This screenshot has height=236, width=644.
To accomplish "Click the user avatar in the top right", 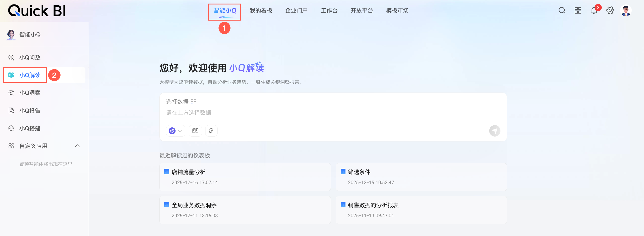I will pos(626,11).
